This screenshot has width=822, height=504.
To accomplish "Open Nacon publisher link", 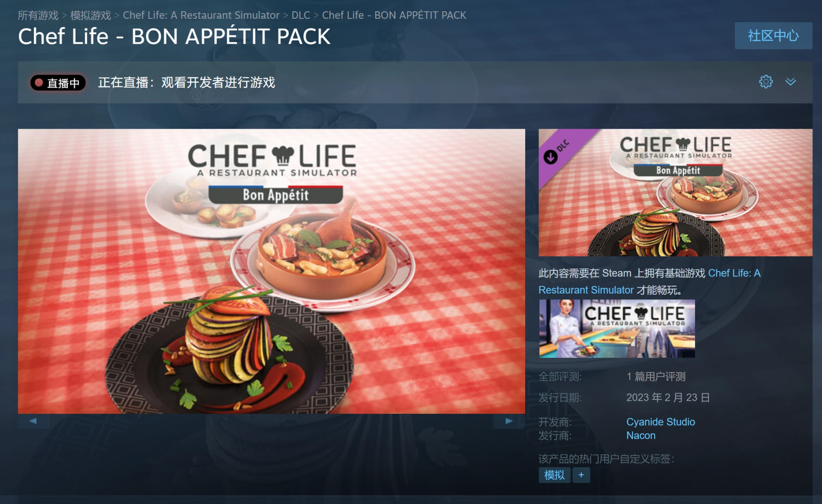I will pyautogui.click(x=641, y=436).
